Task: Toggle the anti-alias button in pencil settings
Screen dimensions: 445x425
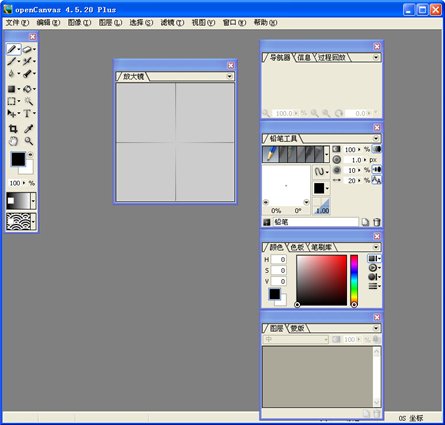Action: click(377, 180)
